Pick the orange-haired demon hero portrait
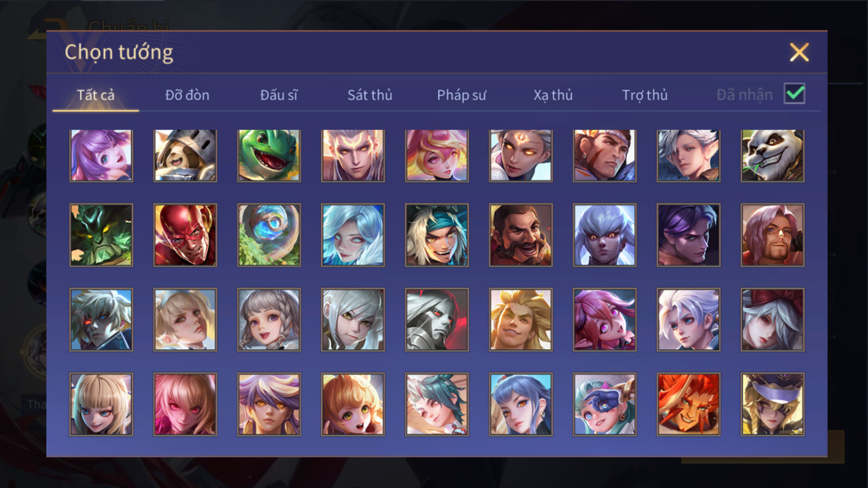 688,404
